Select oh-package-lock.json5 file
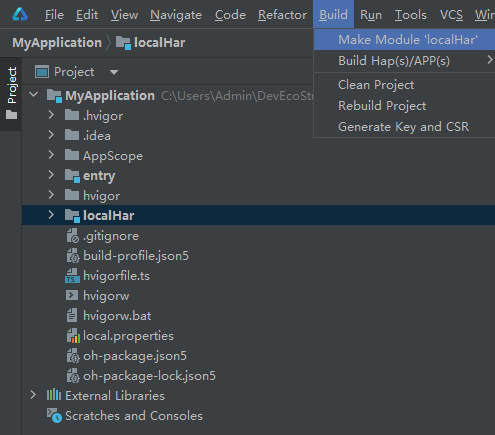The height and width of the screenshot is (435, 495). (x=149, y=376)
